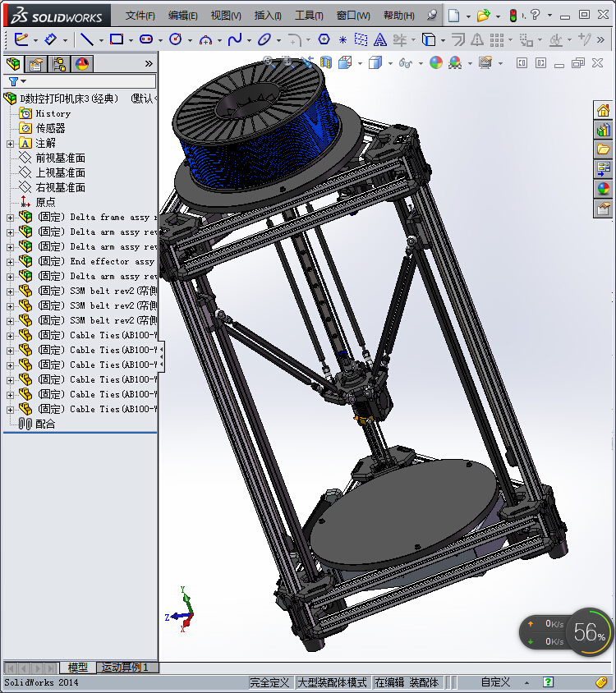Select the 前视基准面 plane

60,158
